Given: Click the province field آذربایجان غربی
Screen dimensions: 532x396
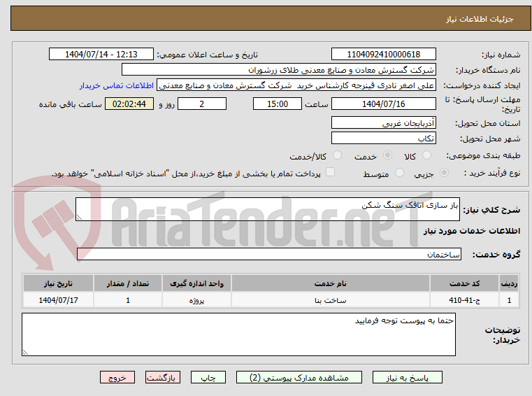Looking at the screenshot, I should pyautogui.click(x=383, y=123).
